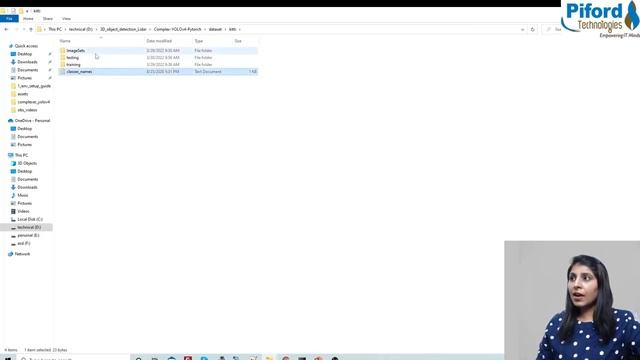Click the classes_names text document icon
Viewport: 640px width, 360px height.
coord(62,71)
